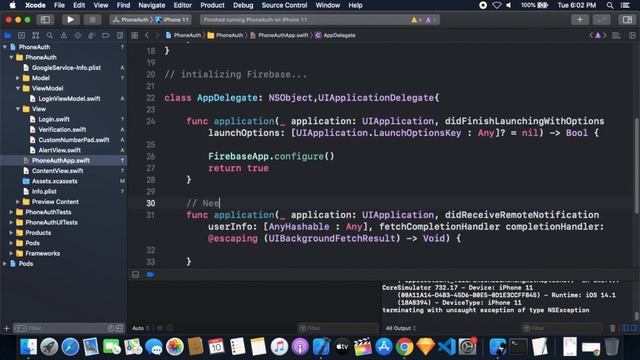Open the Debug menu
The height and width of the screenshot is (360, 640).
pyautogui.click(x=243, y=5)
